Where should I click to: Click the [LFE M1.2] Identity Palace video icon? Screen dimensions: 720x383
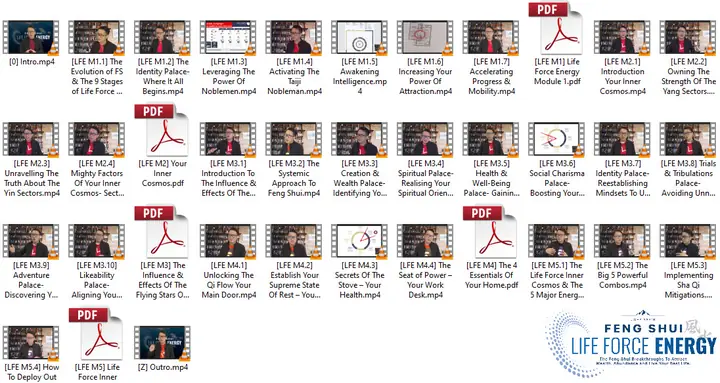coord(163,38)
